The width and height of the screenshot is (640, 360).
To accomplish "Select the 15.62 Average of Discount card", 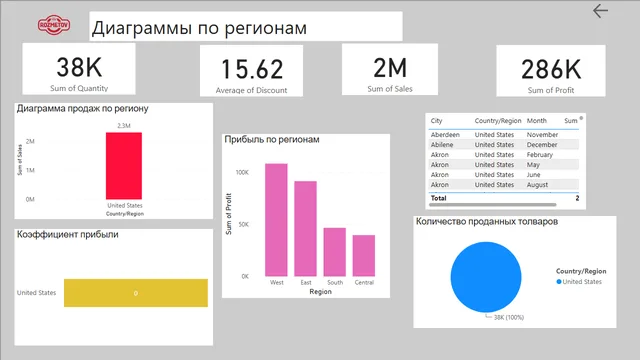I will point(251,71).
